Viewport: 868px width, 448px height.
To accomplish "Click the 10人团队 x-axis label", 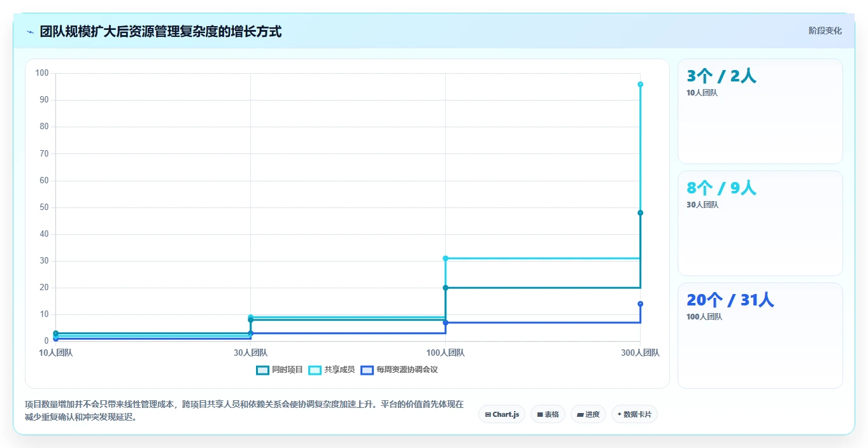I will 55,353.
